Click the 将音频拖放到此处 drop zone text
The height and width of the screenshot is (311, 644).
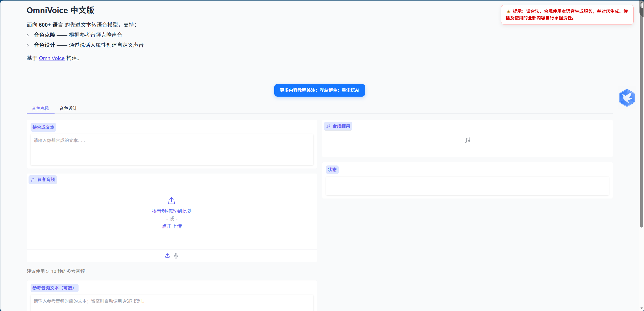[172, 211]
